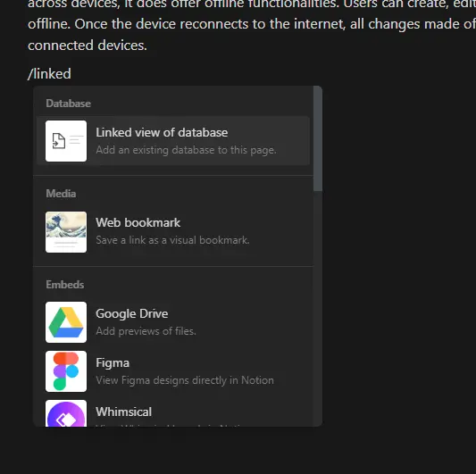Image resolution: width=476 pixels, height=474 pixels.
Task: Choose 'Web bookmark' menu entry
Action: (173, 232)
